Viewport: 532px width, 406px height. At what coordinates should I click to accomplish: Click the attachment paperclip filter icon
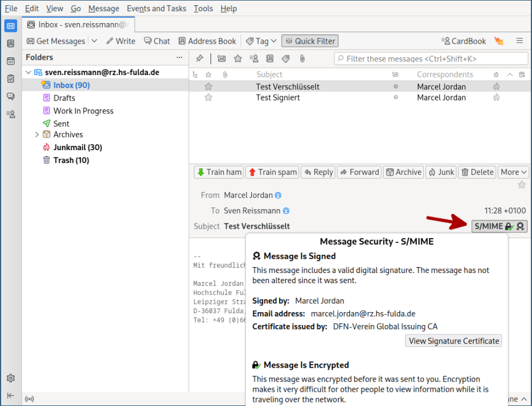pyautogui.click(x=302, y=58)
